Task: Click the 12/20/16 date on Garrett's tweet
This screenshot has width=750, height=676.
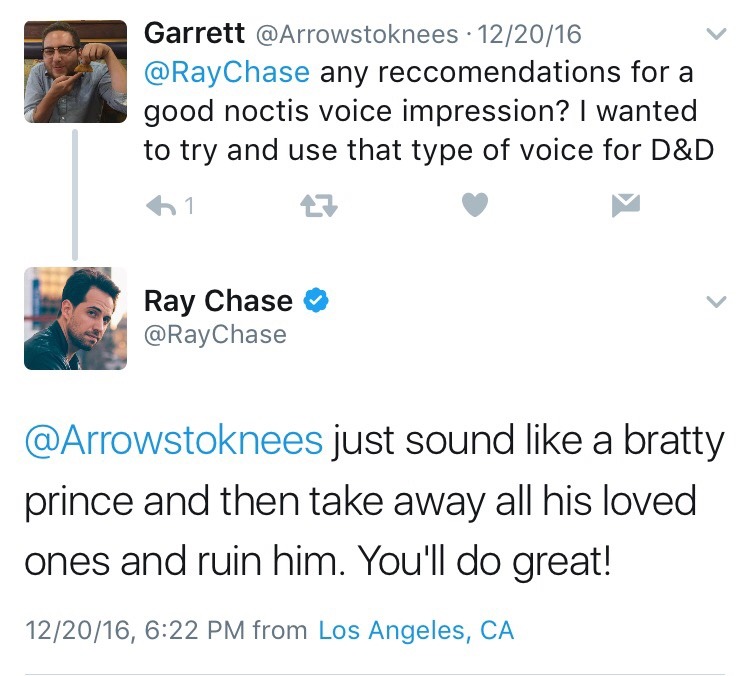Action: point(530,34)
